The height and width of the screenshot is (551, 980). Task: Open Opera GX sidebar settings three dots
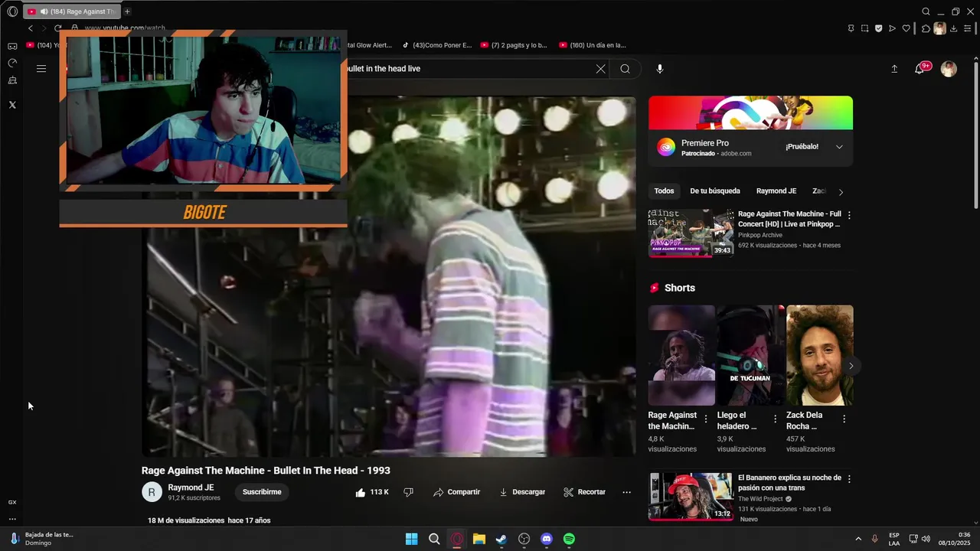[12, 520]
